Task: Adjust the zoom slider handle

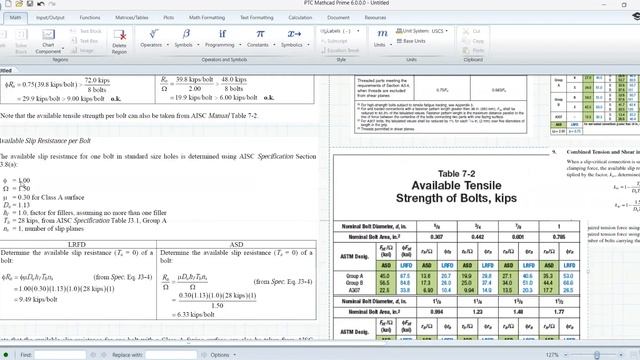Action: (x=597, y=355)
